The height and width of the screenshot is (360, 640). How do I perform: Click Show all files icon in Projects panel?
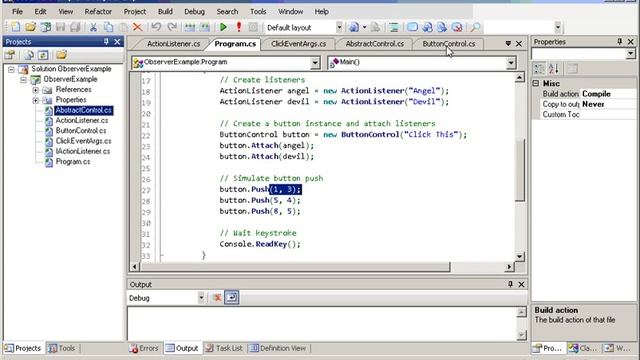pos(29,55)
